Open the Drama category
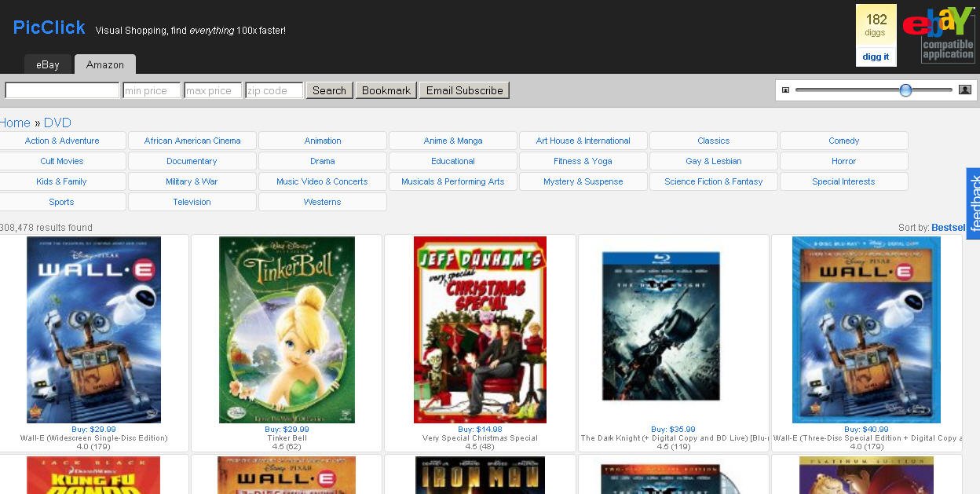 click(323, 161)
